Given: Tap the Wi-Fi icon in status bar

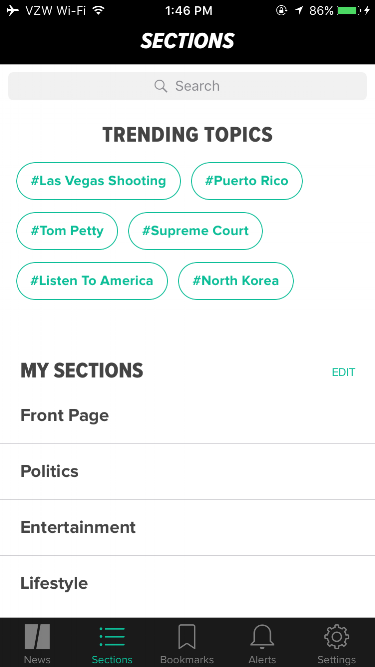Looking at the screenshot, I should [99, 10].
